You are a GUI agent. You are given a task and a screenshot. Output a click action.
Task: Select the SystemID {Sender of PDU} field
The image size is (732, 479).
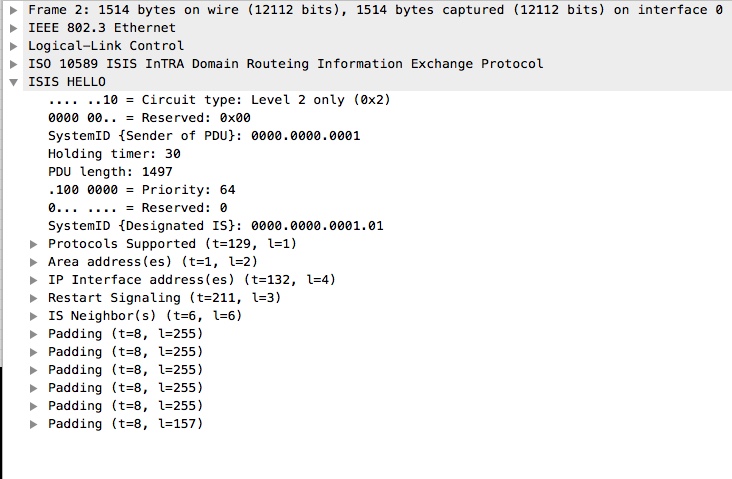pyautogui.click(x=203, y=136)
